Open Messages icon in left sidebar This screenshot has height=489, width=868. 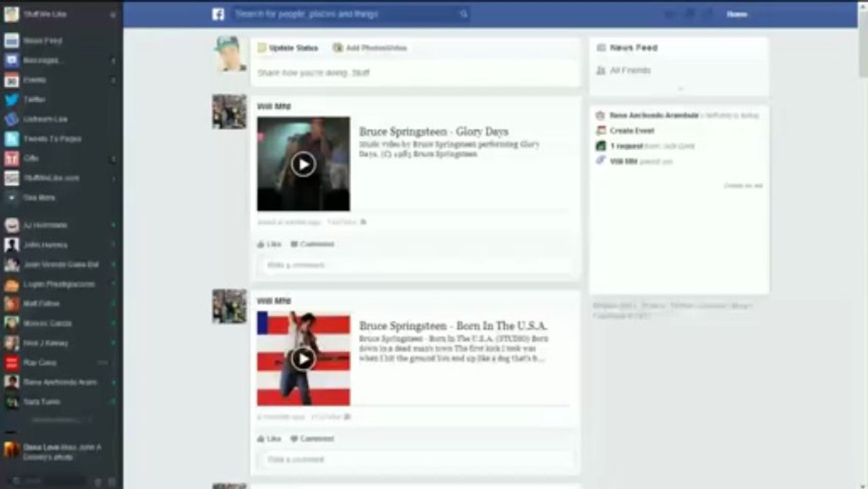point(11,60)
